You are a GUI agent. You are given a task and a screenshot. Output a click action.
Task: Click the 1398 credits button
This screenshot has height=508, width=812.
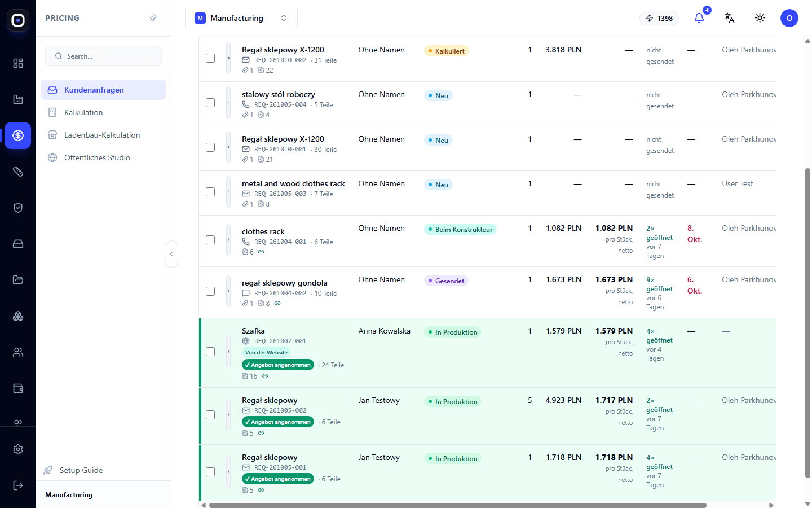coord(659,18)
